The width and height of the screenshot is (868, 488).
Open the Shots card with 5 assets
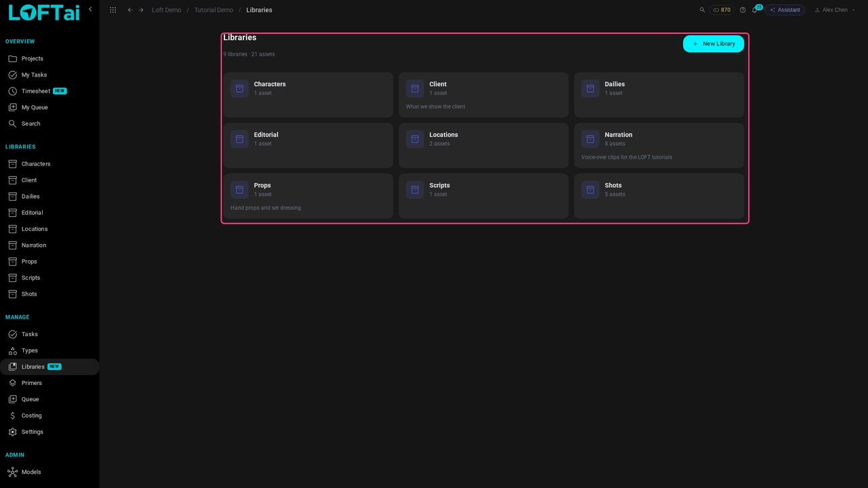(x=659, y=196)
